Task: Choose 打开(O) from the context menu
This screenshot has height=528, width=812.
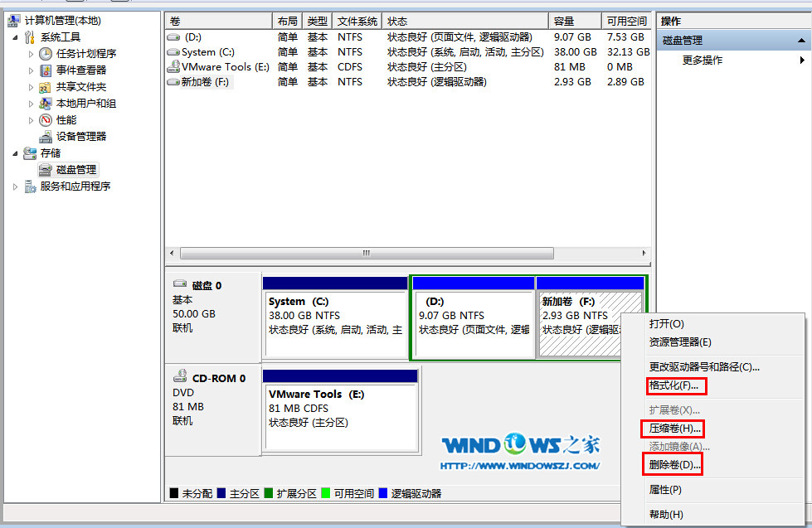Action: coord(667,323)
